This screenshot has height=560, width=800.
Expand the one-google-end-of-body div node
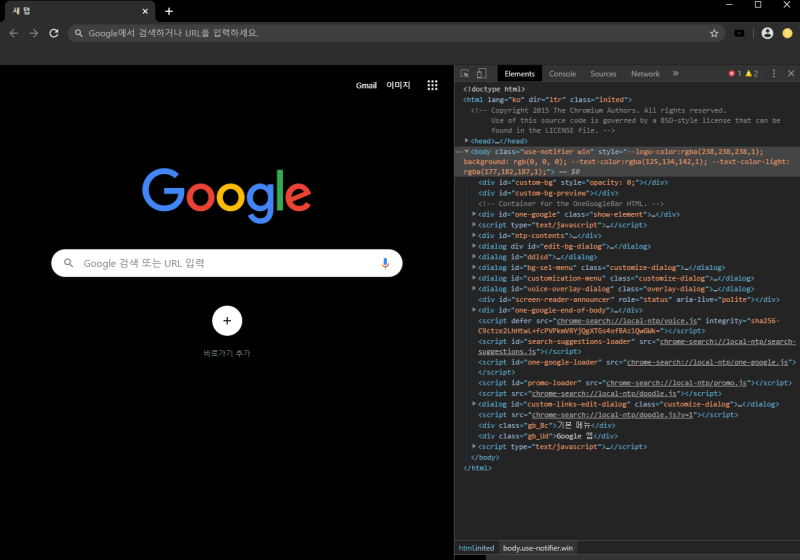click(x=474, y=310)
